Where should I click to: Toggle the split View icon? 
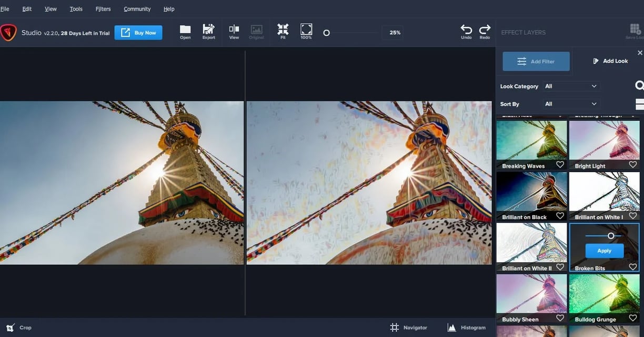234,32
